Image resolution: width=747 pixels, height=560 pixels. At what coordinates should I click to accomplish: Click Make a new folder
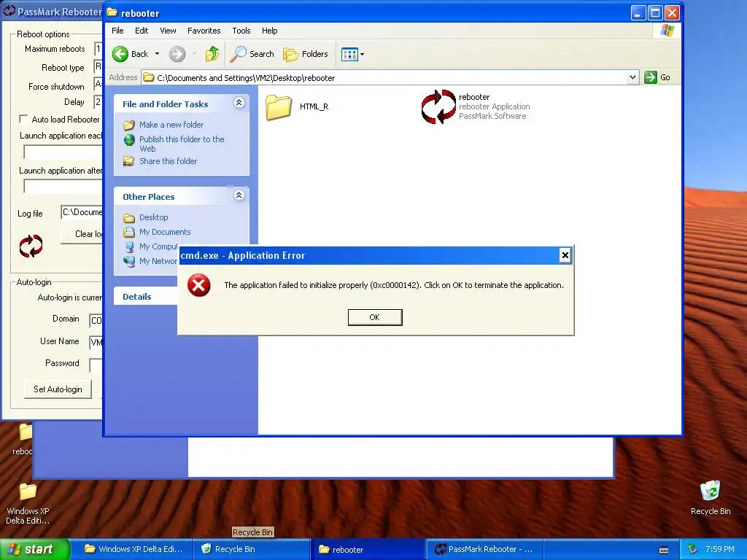tap(171, 125)
